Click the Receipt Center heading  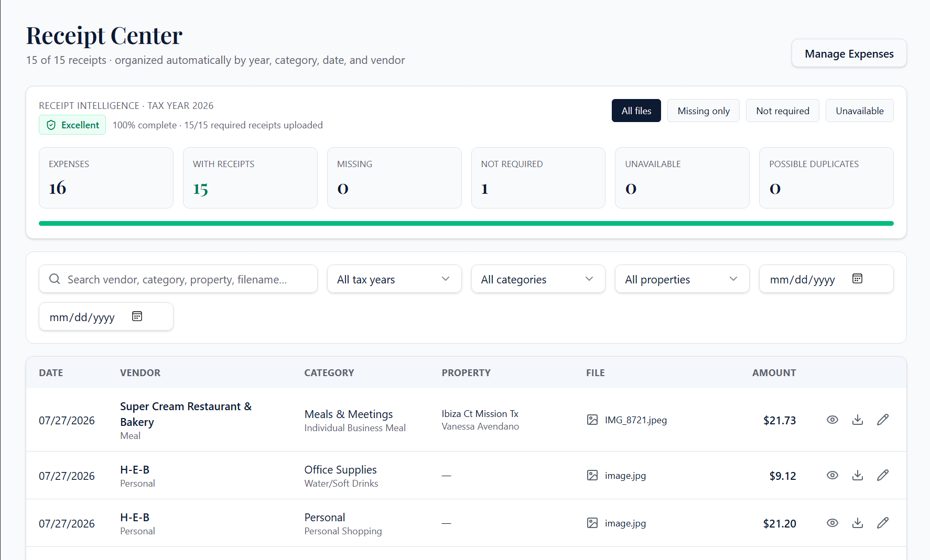[104, 36]
